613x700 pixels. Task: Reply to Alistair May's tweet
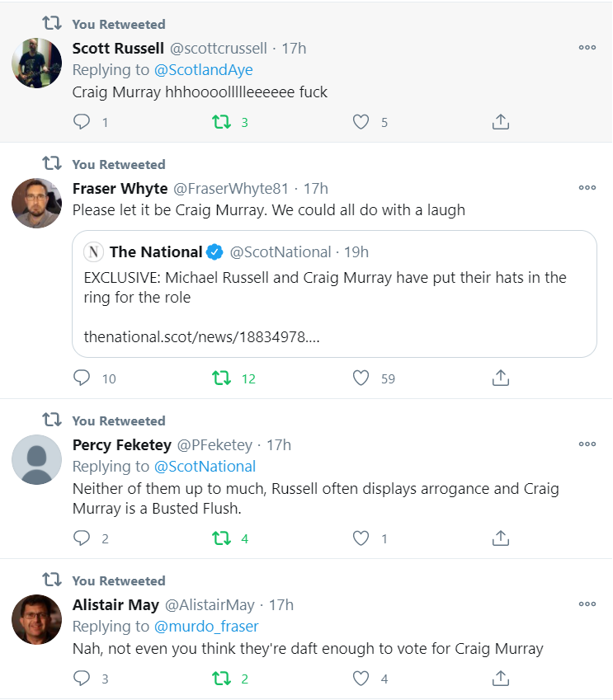tap(82, 679)
